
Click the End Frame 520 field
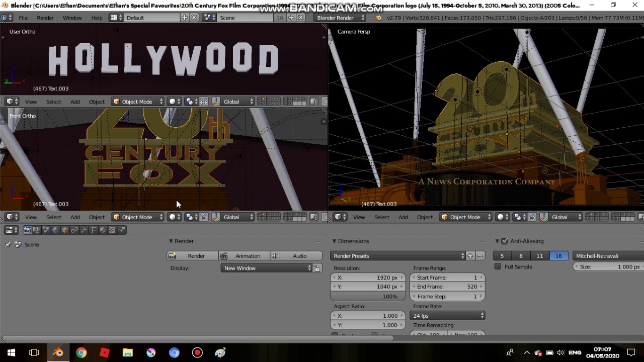pos(448,287)
